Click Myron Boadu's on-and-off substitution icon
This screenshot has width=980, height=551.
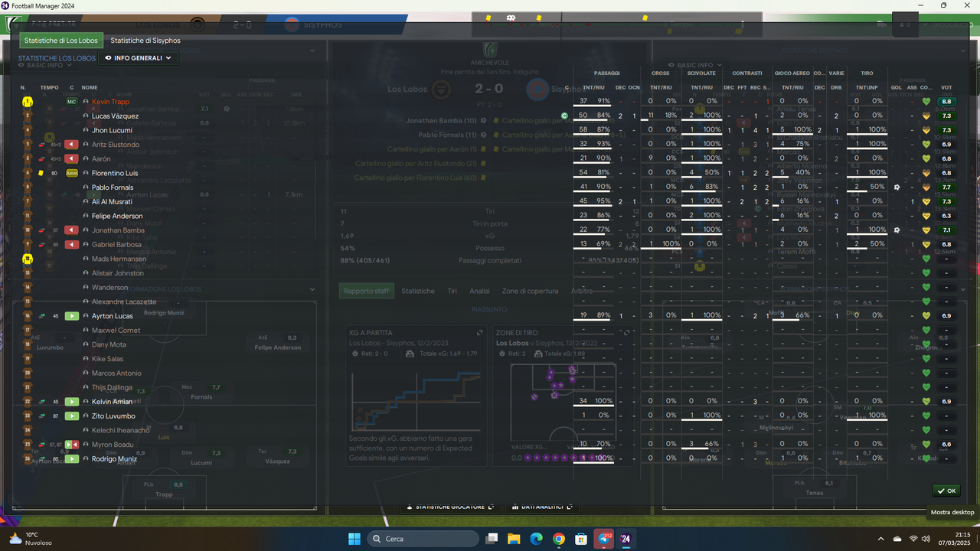(72, 445)
